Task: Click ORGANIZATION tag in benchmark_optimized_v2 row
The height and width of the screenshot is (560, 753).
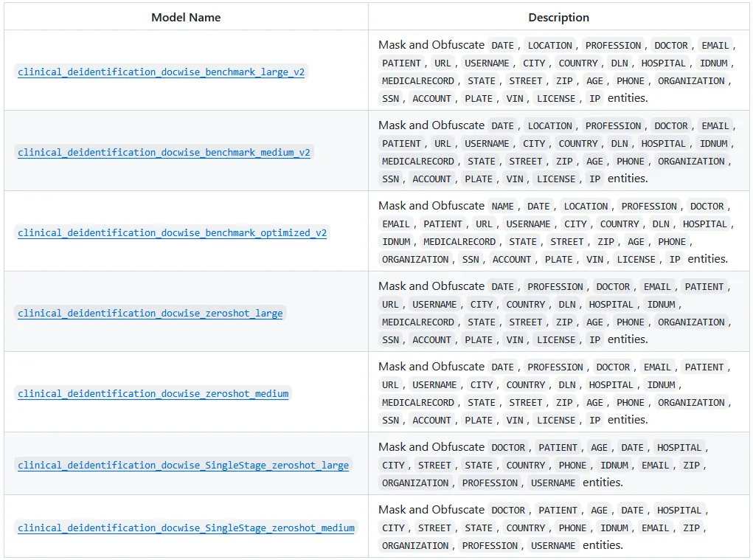Action: [415, 260]
